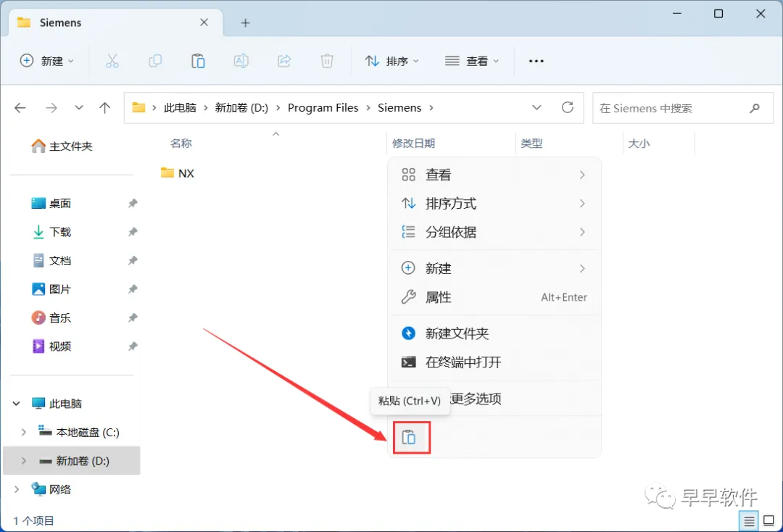Unpin 下载 from quick access
Viewport: 783px width, 532px height.
tap(133, 231)
